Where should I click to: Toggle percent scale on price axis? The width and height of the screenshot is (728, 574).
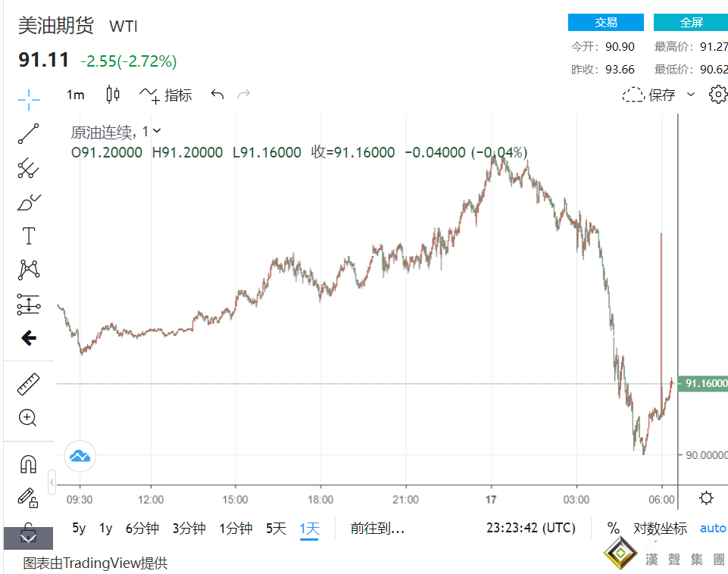coord(613,529)
